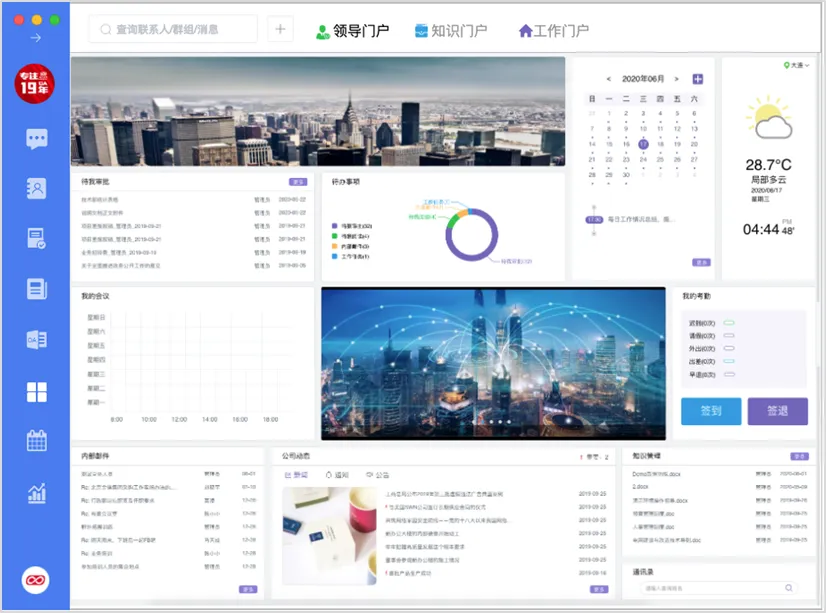Switch to 工作门户 portal tab
The width and height of the screenshot is (826, 613).
[x=553, y=31]
